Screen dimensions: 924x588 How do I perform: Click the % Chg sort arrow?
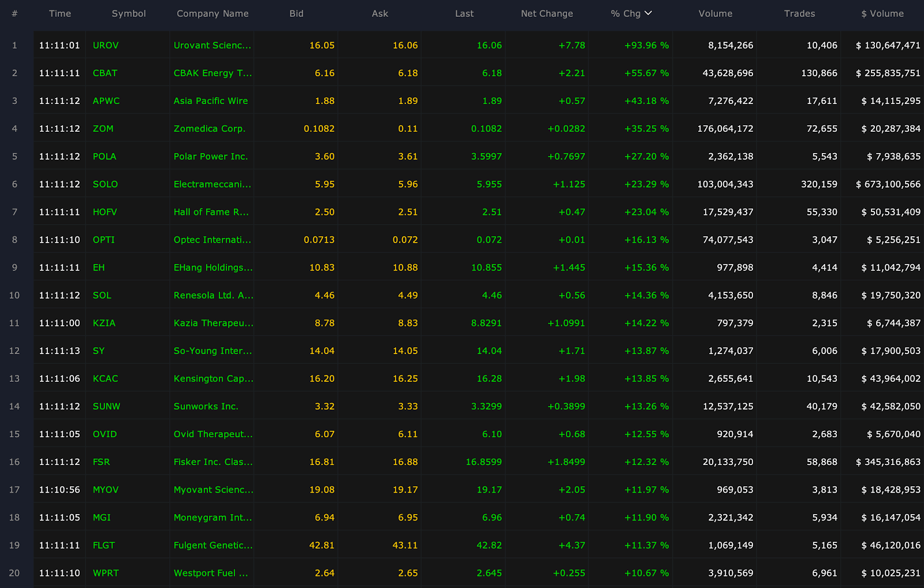click(648, 13)
